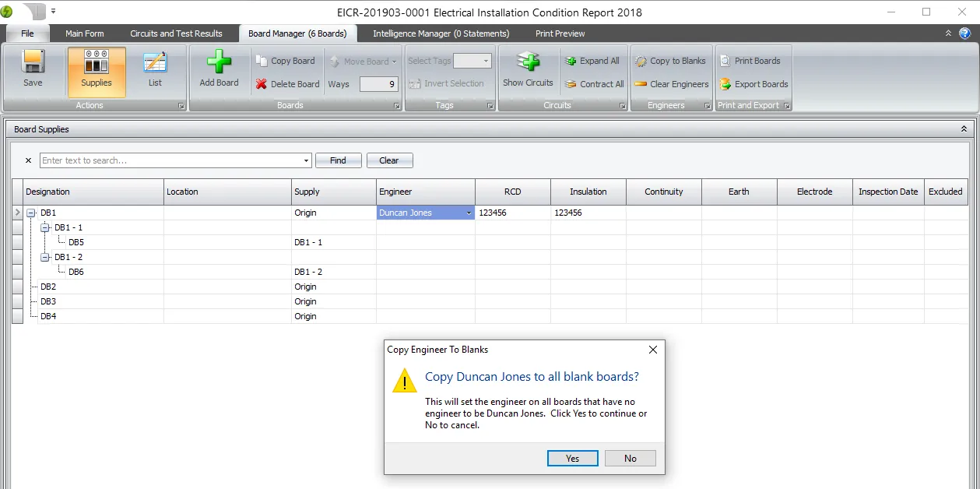Open the search history dropdown arrow
Image resolution: width=980 pixels, height=489 pixels.
click(306, 160)
